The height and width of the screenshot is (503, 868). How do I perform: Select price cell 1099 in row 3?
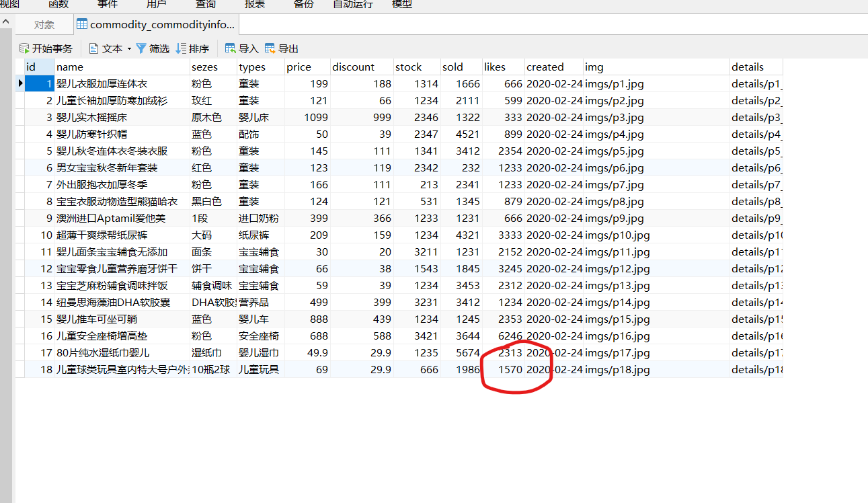tap(307, 117)
